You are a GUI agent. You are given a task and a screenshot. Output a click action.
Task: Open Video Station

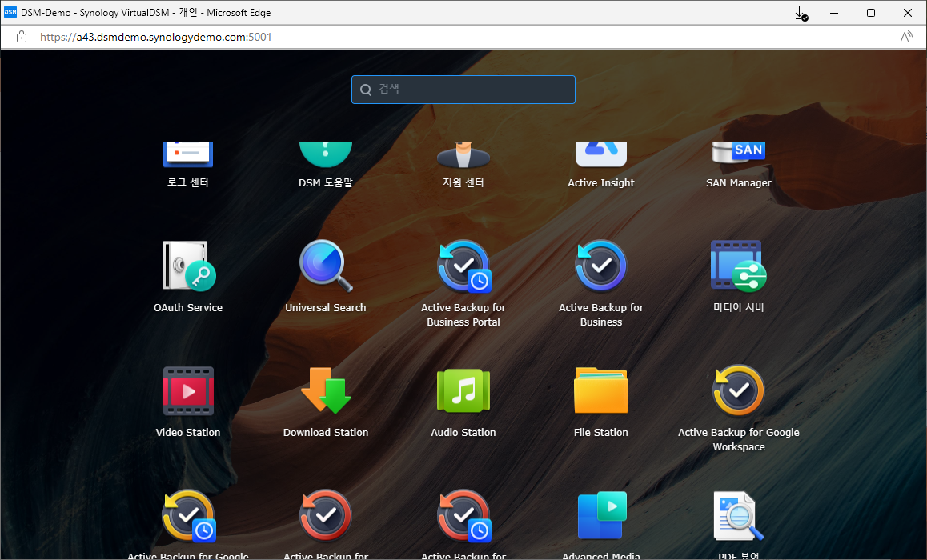[x=188, y=391]
